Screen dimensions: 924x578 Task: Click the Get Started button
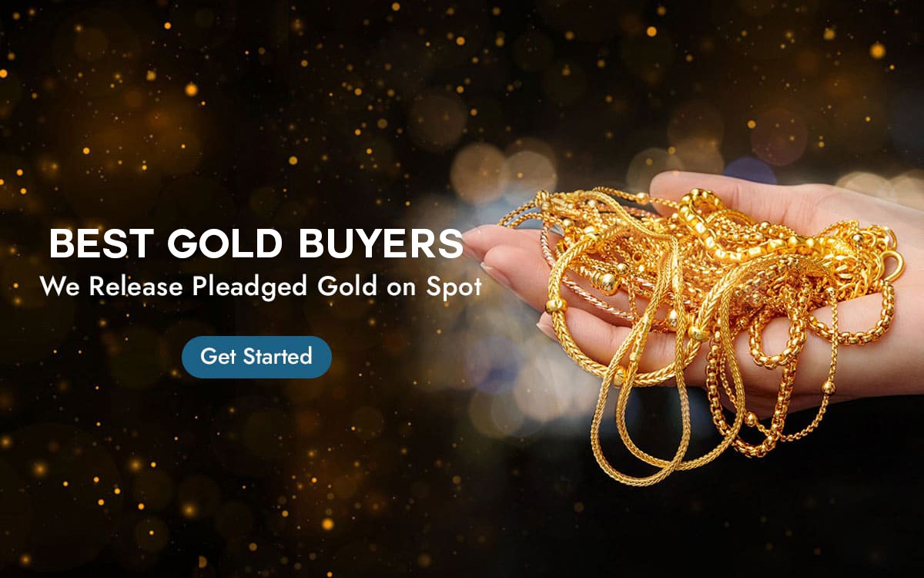tap(256, 357)
